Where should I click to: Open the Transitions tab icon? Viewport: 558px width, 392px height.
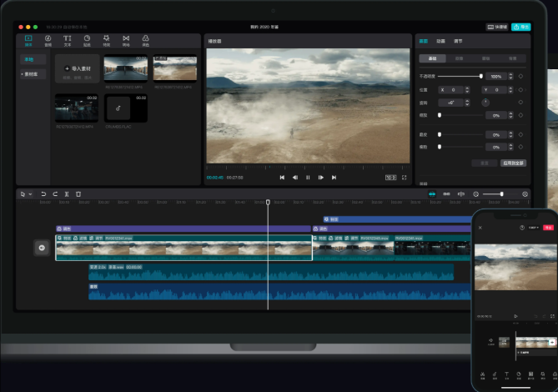(x=126, y=40)
